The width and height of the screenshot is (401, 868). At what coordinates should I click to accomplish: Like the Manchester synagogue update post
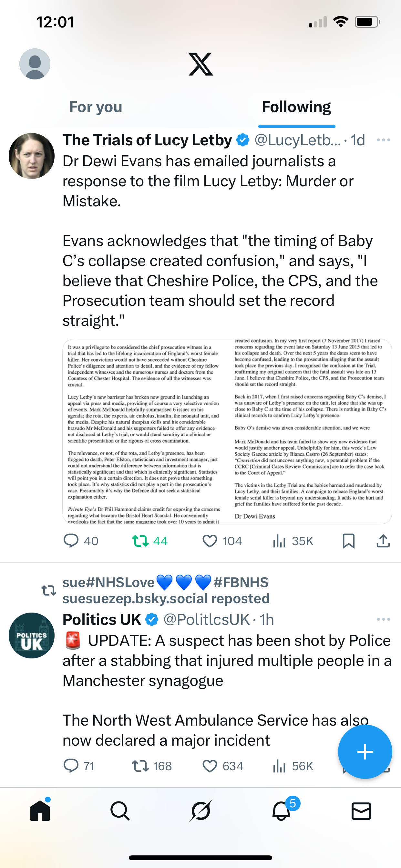210,766
